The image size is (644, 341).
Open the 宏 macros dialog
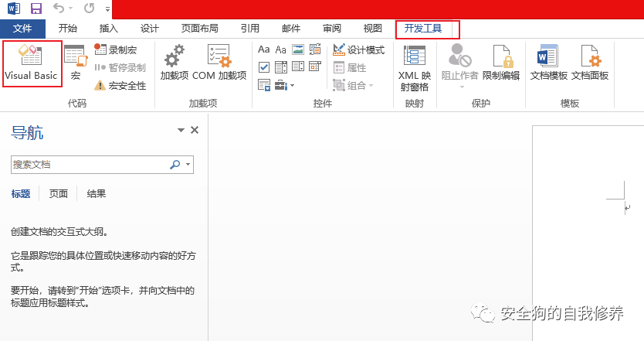[76, 63]
